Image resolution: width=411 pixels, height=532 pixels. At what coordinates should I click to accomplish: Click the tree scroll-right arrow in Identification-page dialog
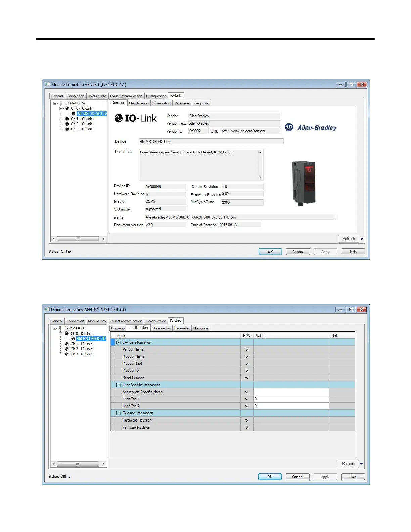point(103,464)
